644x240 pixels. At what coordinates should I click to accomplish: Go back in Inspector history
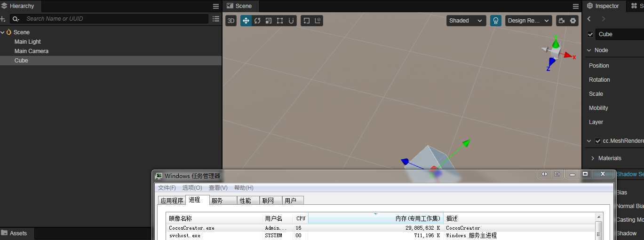click(x=589, y=19)
